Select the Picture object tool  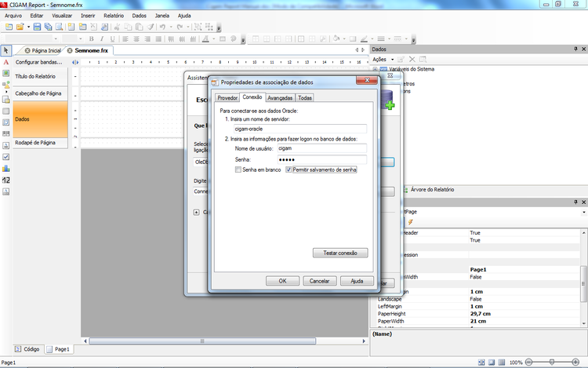point(6,73)
